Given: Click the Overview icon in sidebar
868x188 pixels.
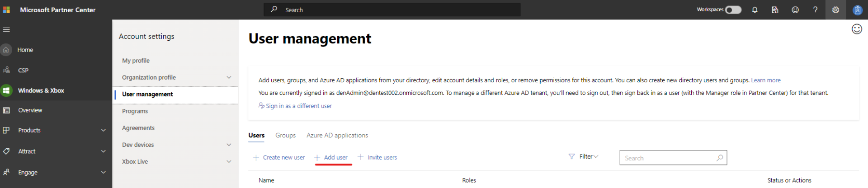Looking at the screenshot, I should 6,110.
